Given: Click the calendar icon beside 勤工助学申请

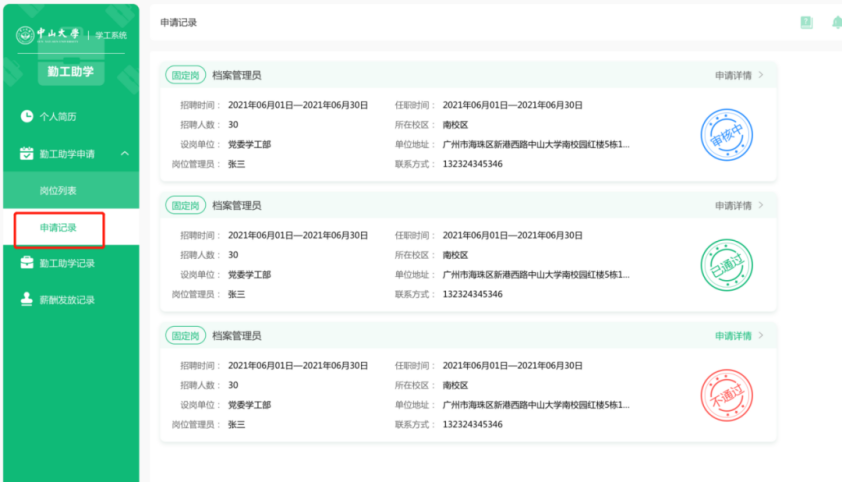Looking at the screenshot, I should pos(27,154).
